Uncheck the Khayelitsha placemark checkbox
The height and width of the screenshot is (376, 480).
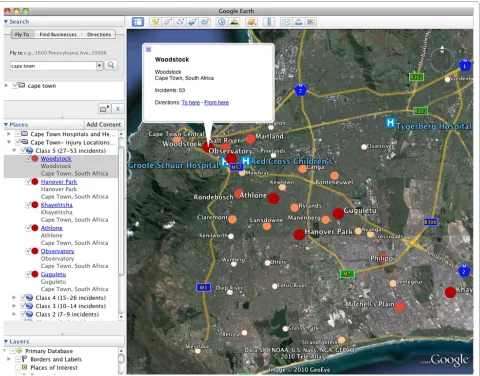(28, 205)
